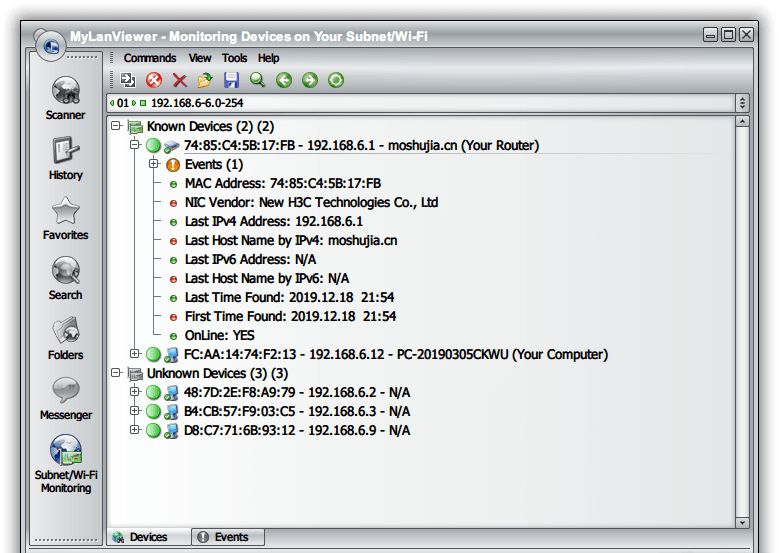Click the orange warning icon beside Events (1)
The width and height of the screenshot is (779, 553).
[173, 164]
